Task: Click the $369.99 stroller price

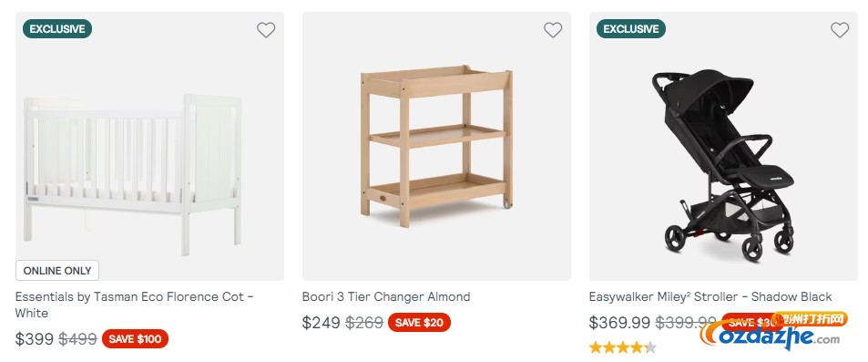Action: 619,323
